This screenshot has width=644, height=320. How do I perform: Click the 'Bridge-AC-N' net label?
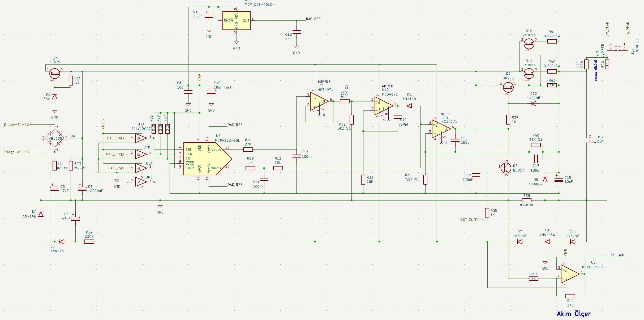point(16,152)
